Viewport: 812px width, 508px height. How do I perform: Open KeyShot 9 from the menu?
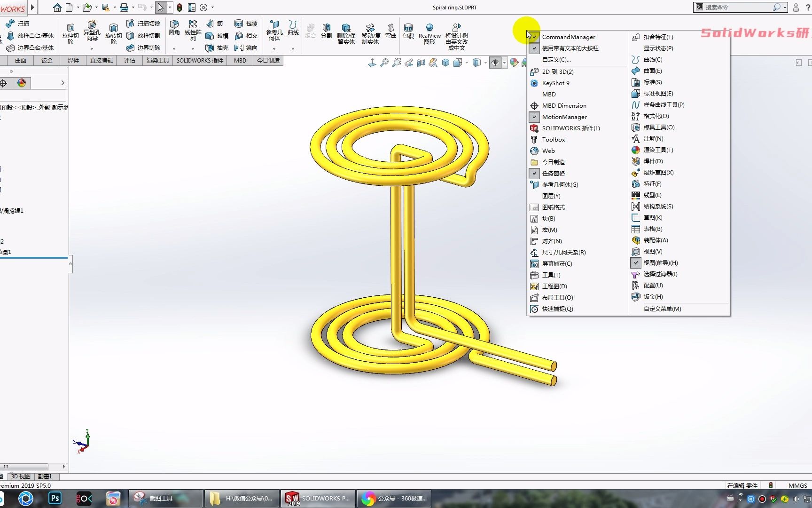pyautogui.click(x=556, y=83)
